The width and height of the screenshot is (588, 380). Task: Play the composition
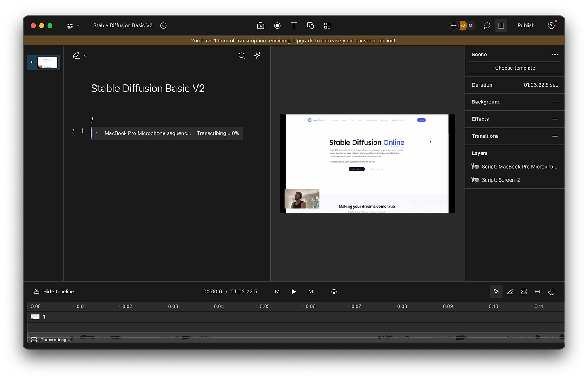point(294,292)
